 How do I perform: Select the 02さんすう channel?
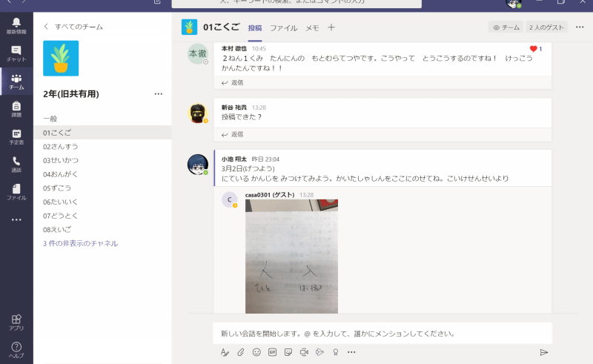102,147
